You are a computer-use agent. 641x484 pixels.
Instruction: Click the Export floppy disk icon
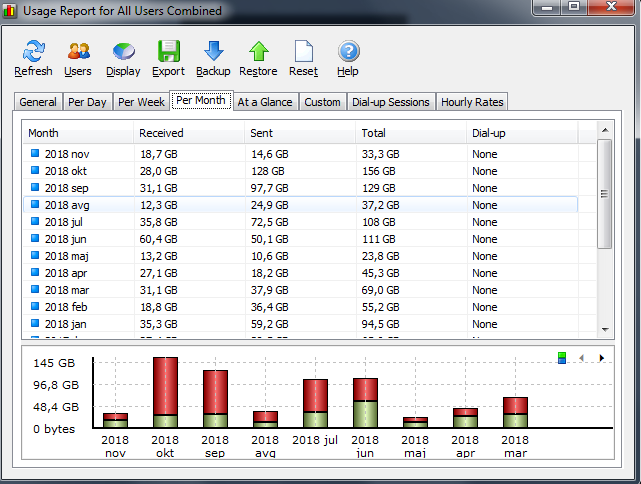click(x=168, y=51)
